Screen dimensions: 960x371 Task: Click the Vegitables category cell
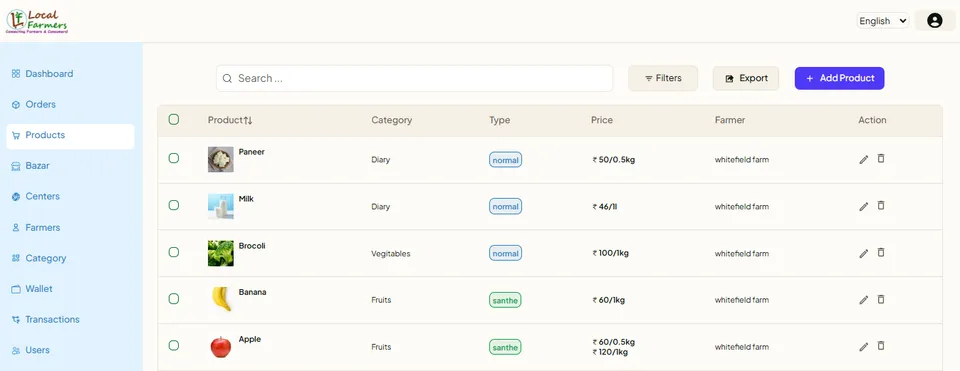tap(391, 253)
